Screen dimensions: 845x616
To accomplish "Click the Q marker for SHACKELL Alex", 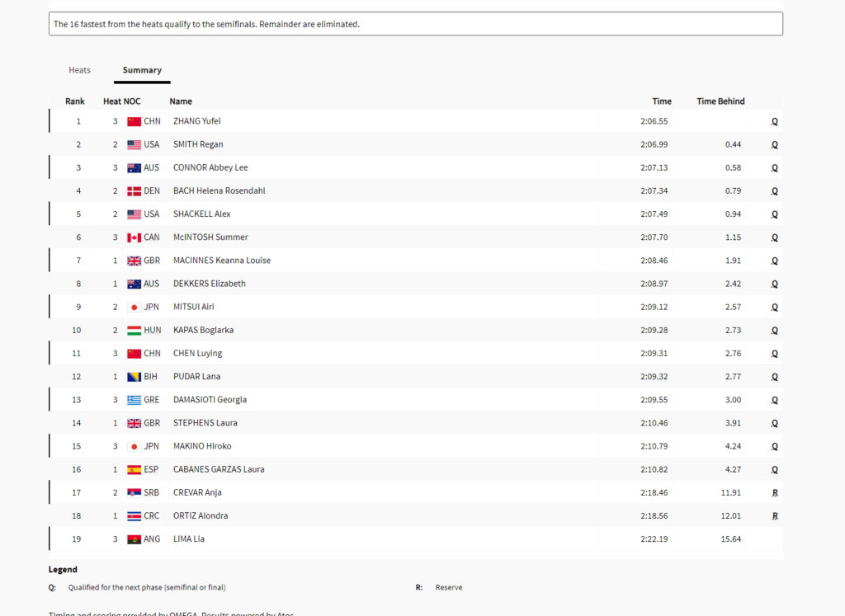I will [x=774, y=214].
